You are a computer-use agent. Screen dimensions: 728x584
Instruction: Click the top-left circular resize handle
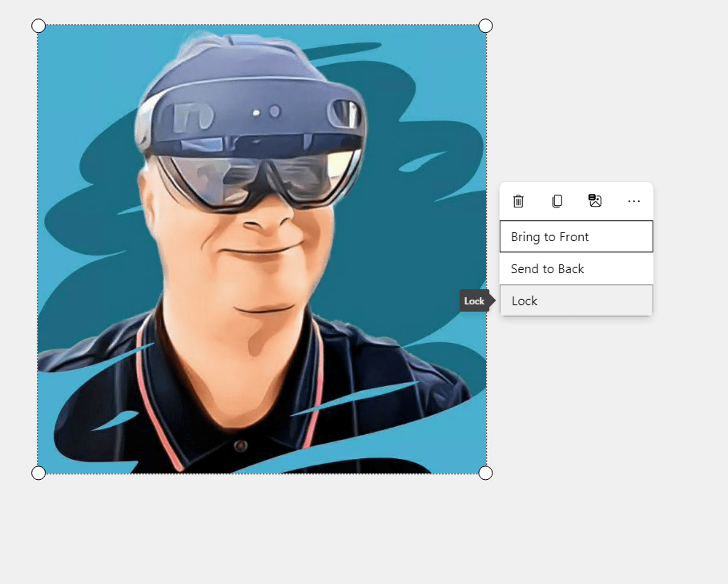(38, 26)
